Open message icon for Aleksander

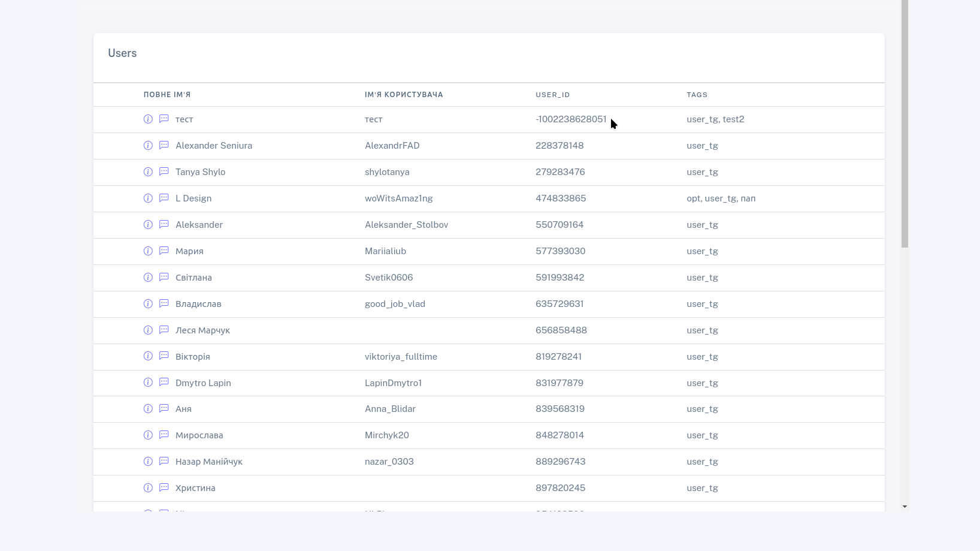point(164,225)
